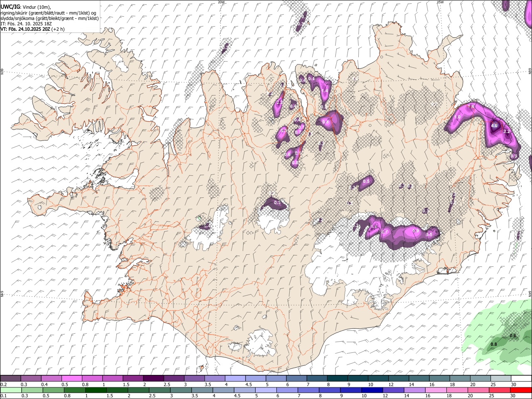Select the white 30+ swatch ending the snow legend
This screenshot has height=399, width=532.
point(521,379)
